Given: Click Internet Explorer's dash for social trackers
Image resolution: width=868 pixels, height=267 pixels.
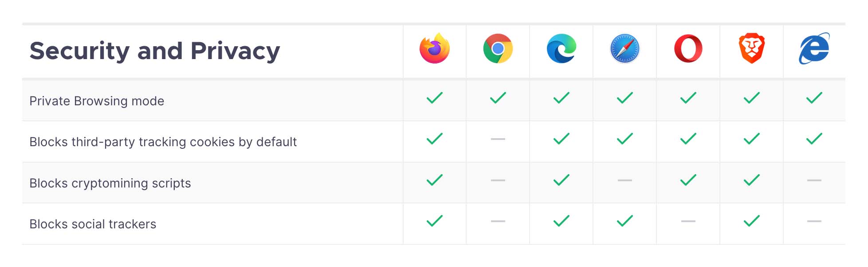Looking at the screenshot, I should click(x=814, y=221).
